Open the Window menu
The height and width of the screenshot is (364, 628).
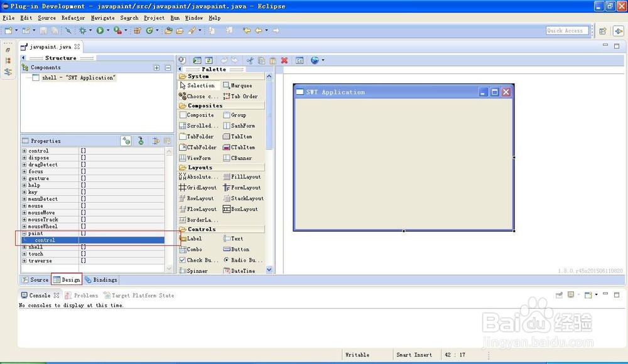[x=194, y=18]
